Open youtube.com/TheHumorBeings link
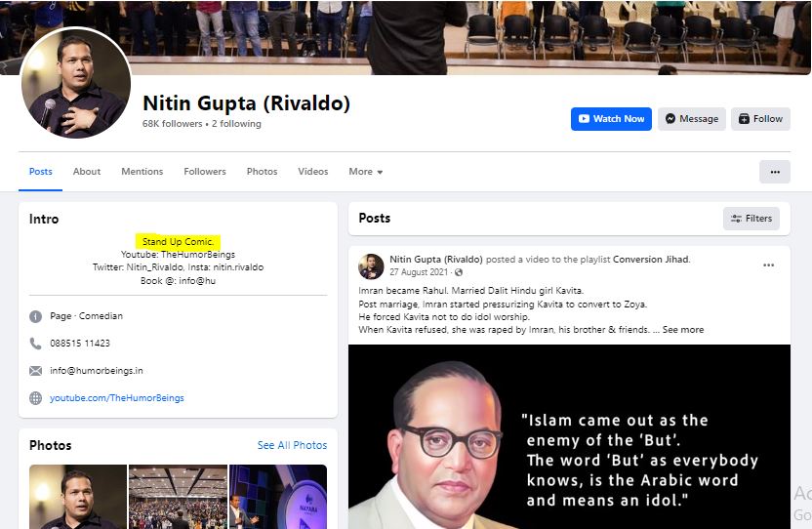 (x=116, y=398)
